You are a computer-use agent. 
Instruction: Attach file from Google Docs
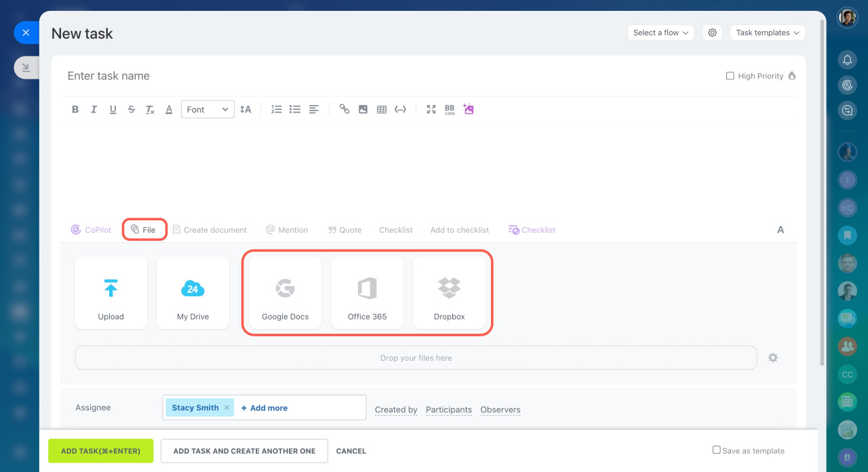pos(285,293)
